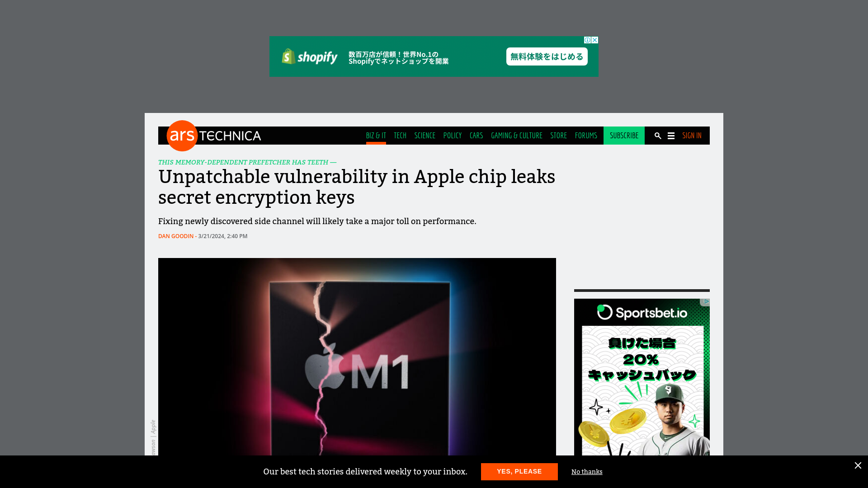Expand the POLICY navigation dropdown

(453, 135)
